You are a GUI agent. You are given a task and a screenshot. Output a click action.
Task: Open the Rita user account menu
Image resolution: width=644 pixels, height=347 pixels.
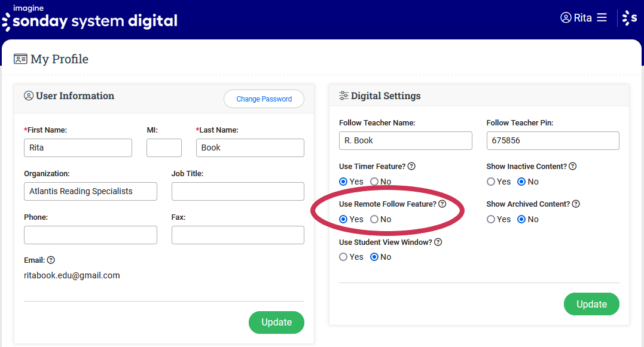[x=576, y=18]
